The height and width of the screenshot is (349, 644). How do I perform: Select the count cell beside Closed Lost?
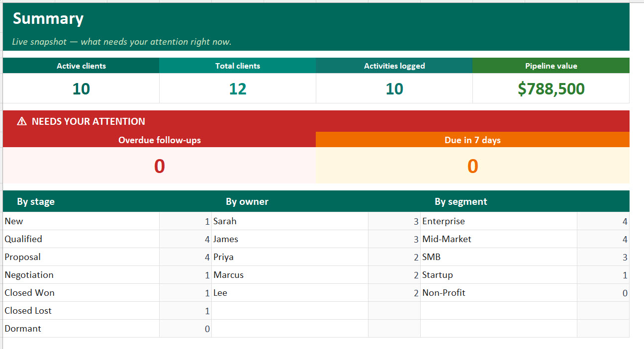coord(185,311)
